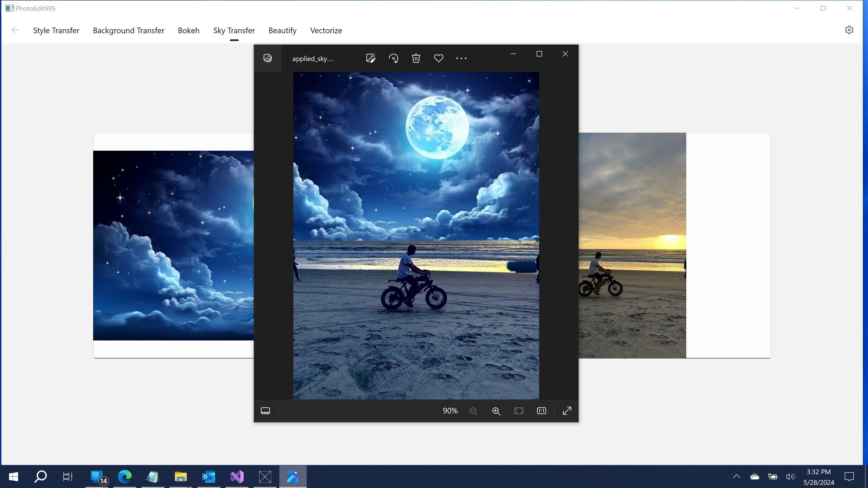Add photo to favorites with heart icon
Viewport: 868px width, 488px height.
pos(438,58)
